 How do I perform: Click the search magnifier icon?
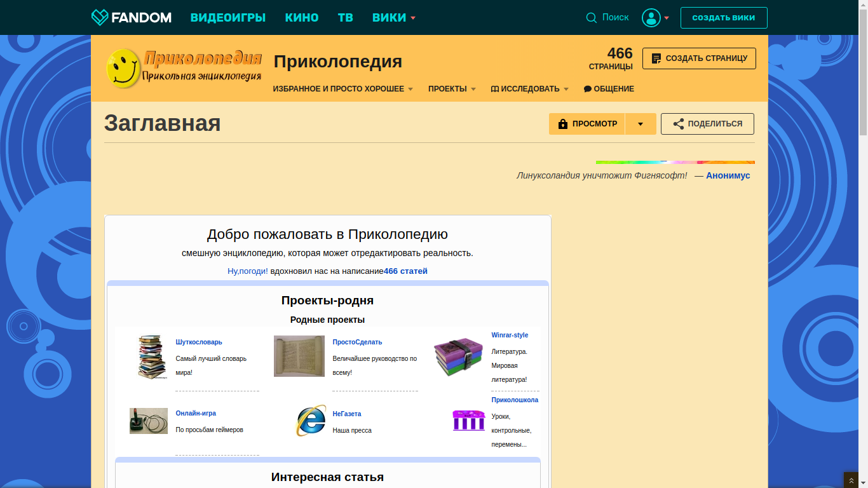592,18
